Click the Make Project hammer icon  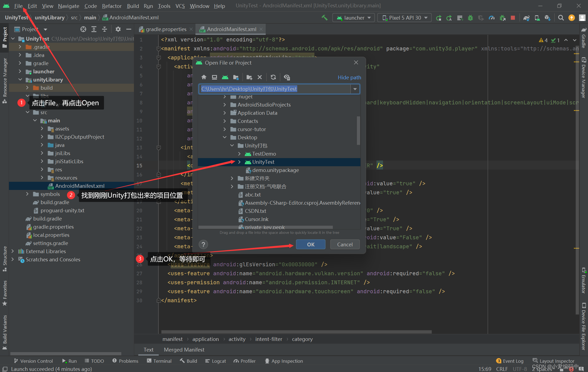pyautogui.click(x=324, y=18)
